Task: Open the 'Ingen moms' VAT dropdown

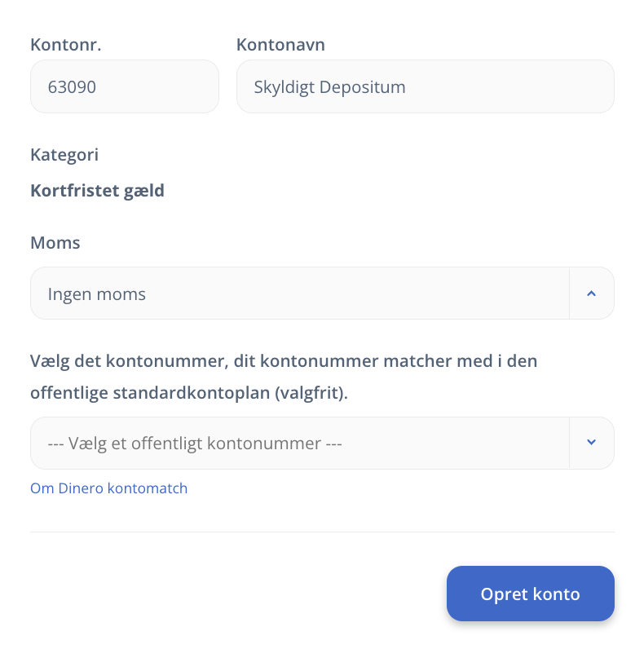Action: 299,294
